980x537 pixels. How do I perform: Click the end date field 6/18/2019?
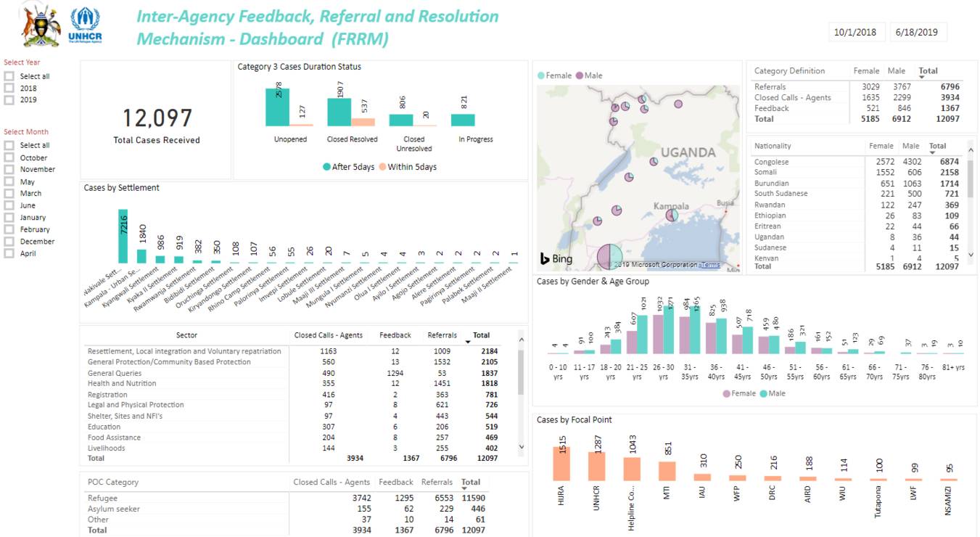click(917, 32)
